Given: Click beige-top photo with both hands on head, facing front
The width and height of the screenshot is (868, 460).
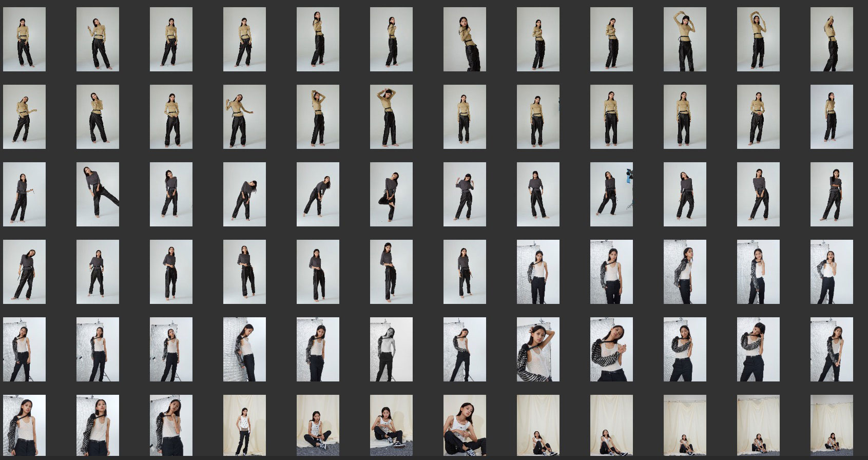Looking at the screenshot, I should coord(391,117).
